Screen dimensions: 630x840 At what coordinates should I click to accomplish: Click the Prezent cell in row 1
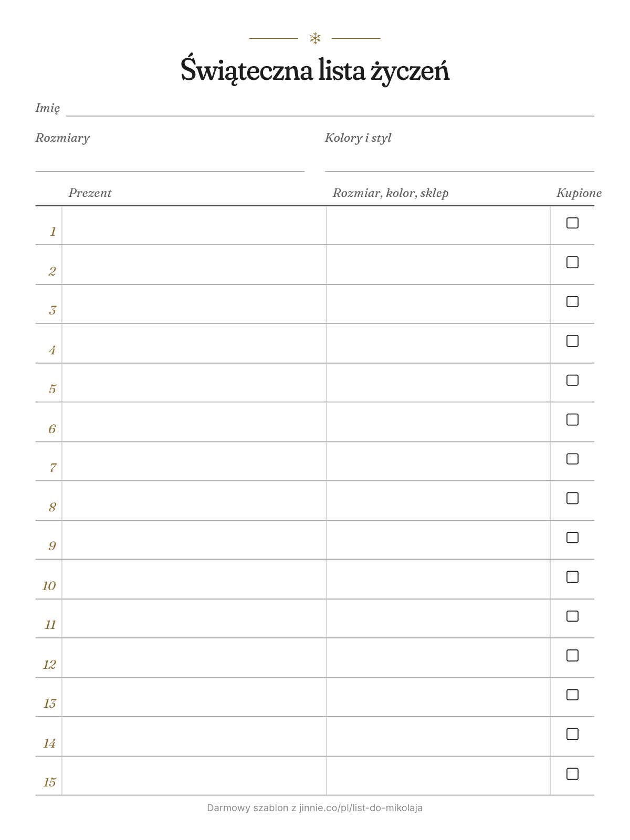coord(194,225)
